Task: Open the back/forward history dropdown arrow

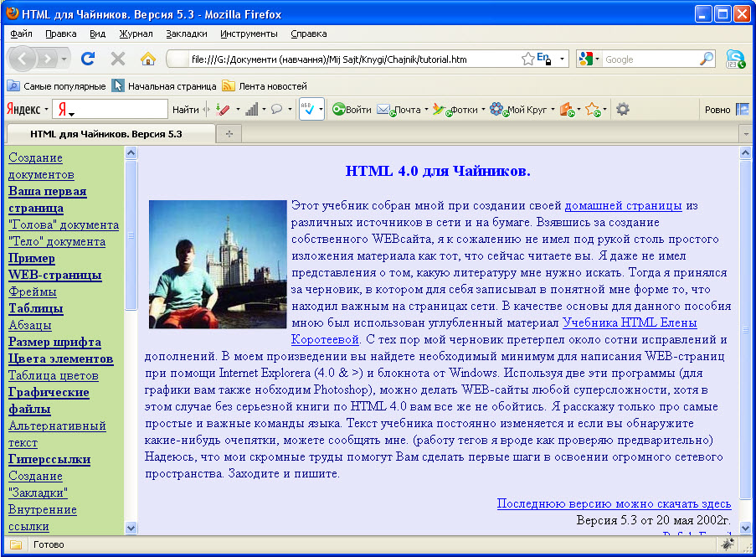Action: point(64,59)
